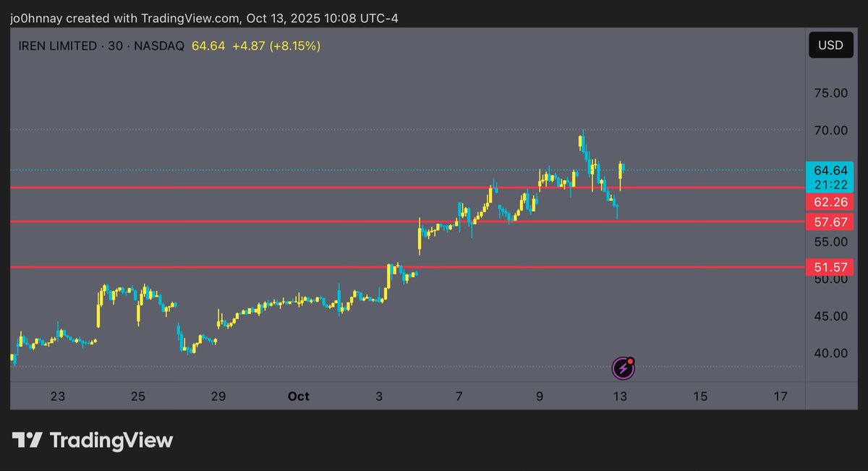Click the 55.00 price scale label

pyautogui.click(x=830, y=242)
